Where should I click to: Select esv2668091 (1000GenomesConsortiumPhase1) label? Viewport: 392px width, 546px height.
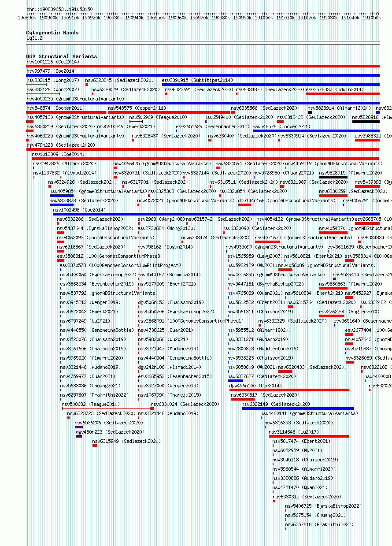click(191, 321)
